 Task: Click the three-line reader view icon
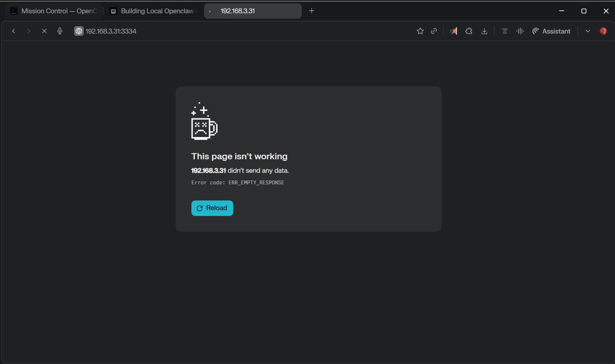click(505, 31)
